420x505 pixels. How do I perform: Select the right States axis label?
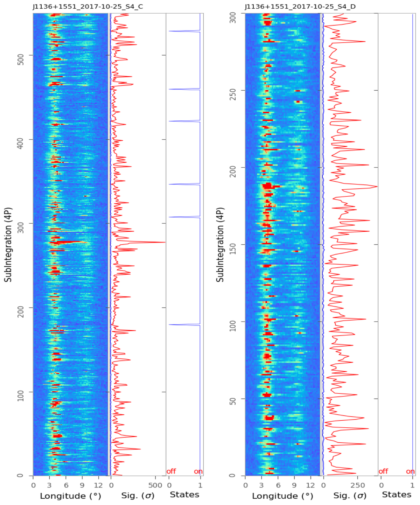click(397, 495)
